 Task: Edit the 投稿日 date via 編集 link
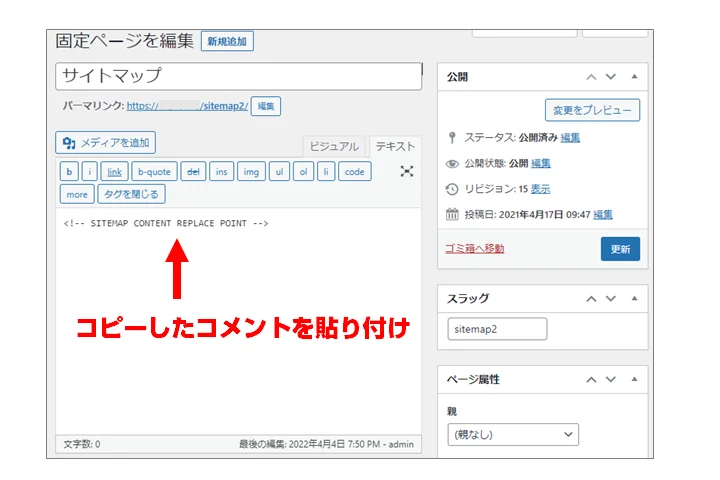point(603,215)
